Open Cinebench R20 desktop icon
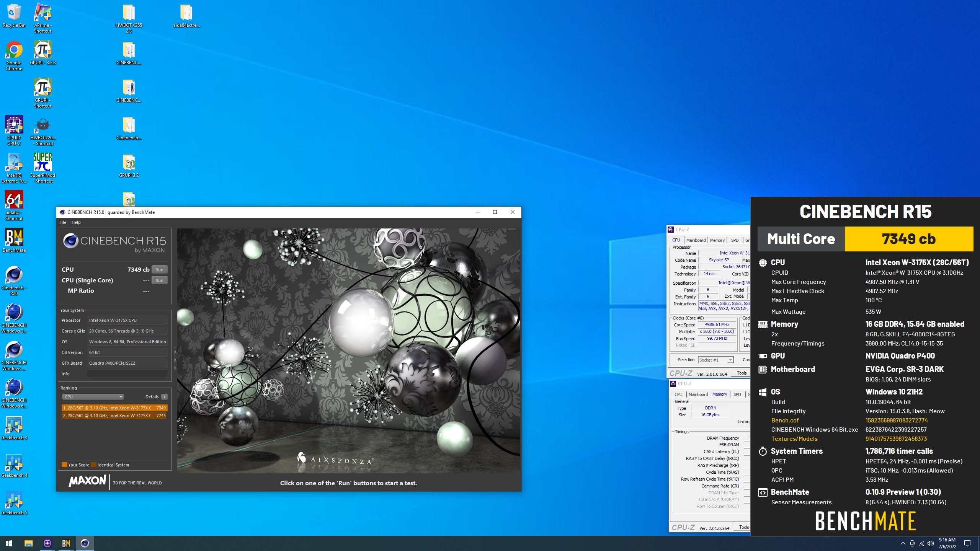980x551 pixels. pyautogui.click(x=14, y=281)
